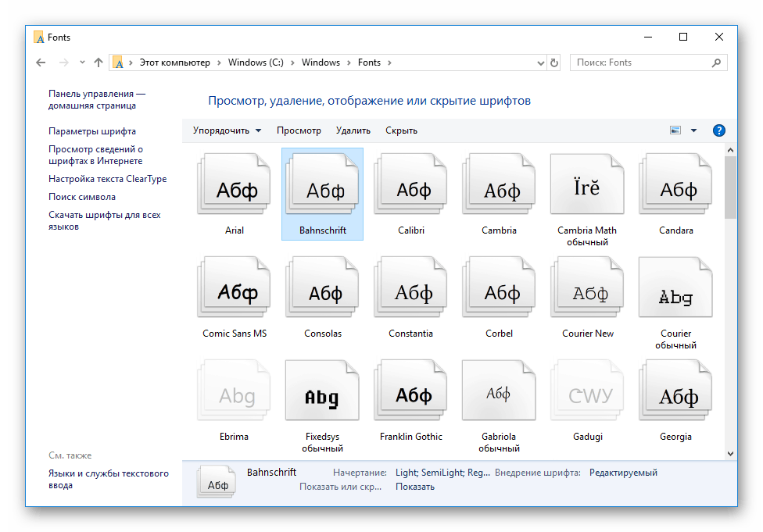Click the Up folder navigation arrow

click(x=98, y=62)
